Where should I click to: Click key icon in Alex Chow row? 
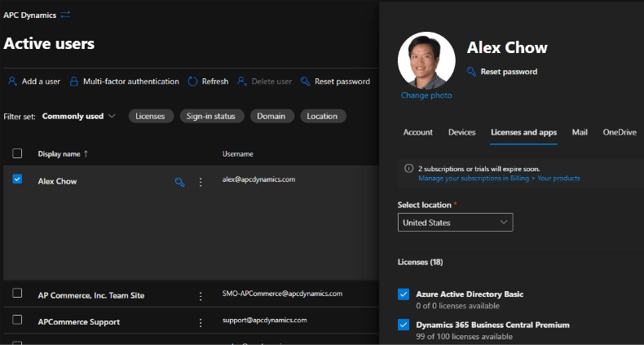[x=179, y=182]
